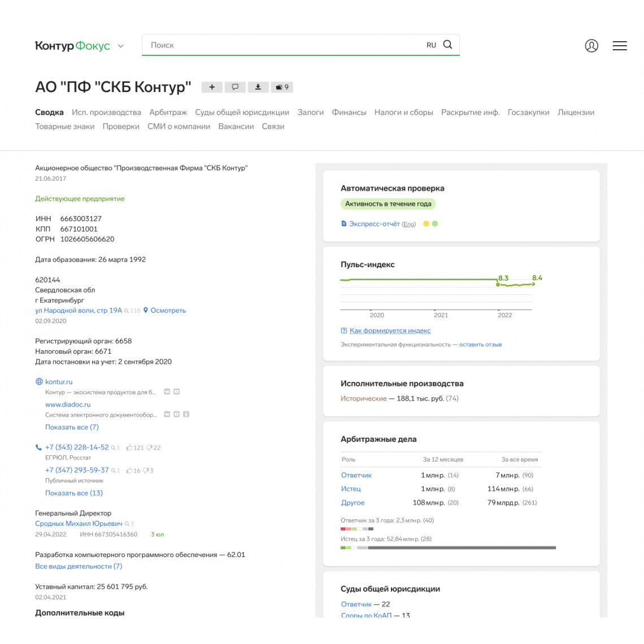644x644 pixels.
Task: Open the Eng version of express report
Action: pyautogui.click(x=408, y=224)
